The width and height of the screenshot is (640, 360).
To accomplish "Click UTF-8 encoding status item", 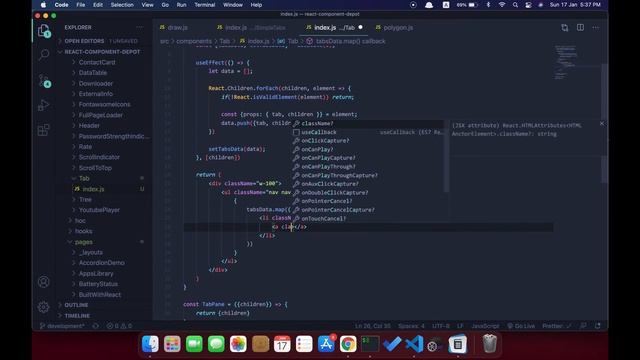I will [441, 326].
